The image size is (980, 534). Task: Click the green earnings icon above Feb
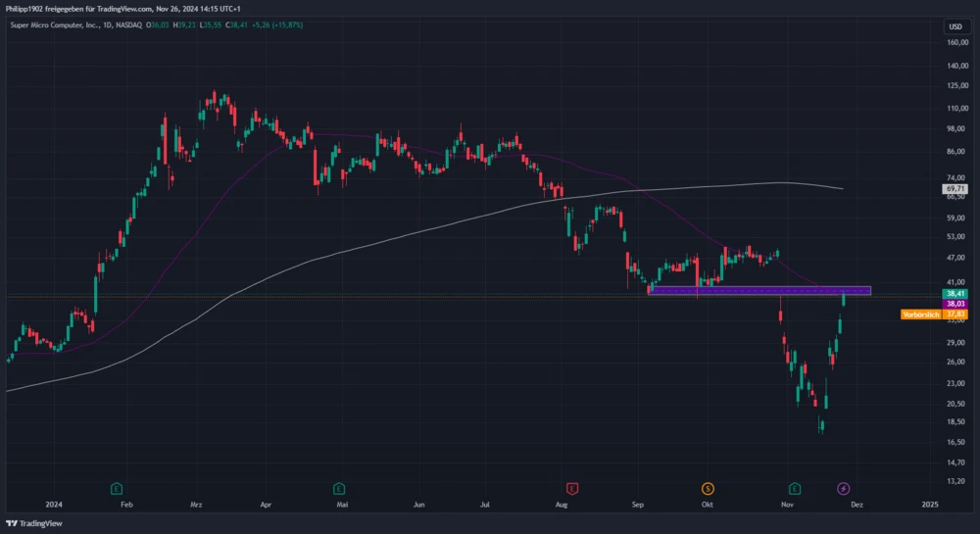[117, 488]
